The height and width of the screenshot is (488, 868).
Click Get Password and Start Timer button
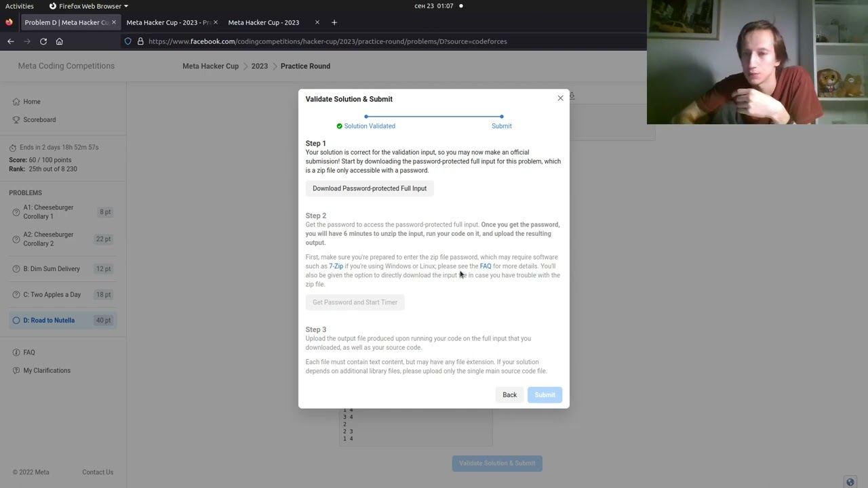(x=355, y=302)
